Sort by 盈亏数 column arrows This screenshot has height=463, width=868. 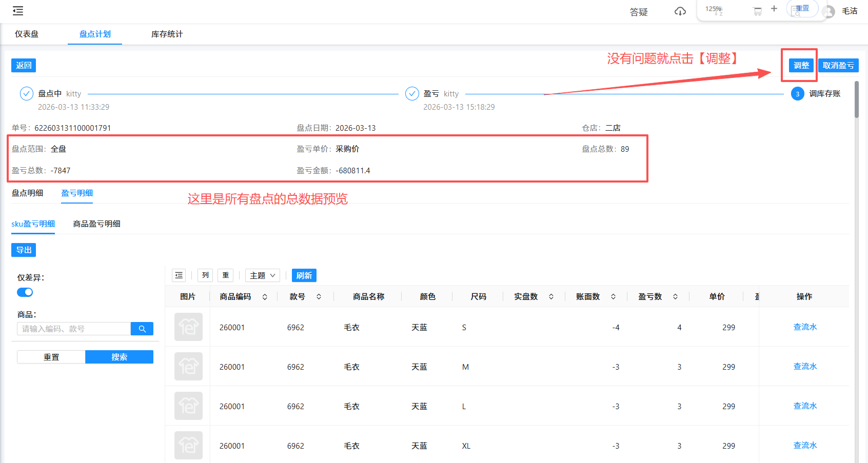click(675, 297)
